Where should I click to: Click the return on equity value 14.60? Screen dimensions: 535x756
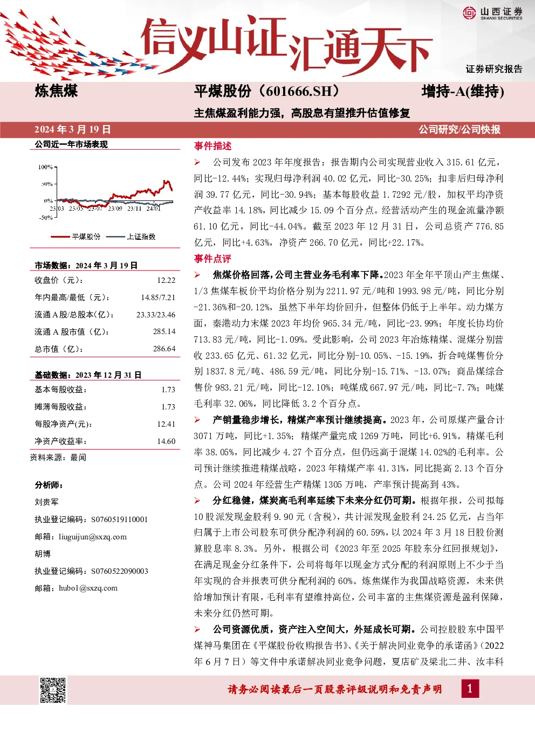166,441
